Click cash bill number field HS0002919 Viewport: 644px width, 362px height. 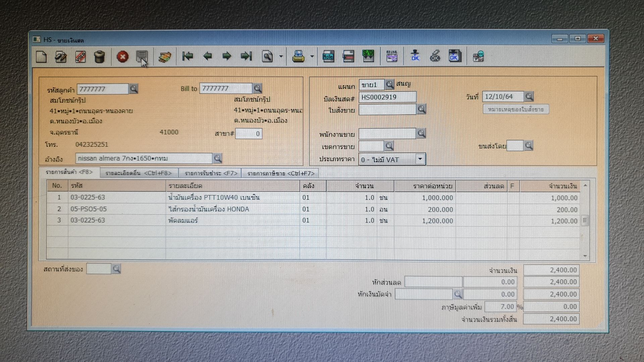click(387, 97)
